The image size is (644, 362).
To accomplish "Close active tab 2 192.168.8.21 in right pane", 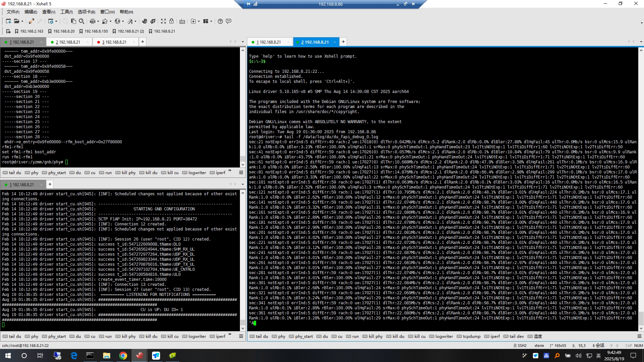I will point(335,42).
